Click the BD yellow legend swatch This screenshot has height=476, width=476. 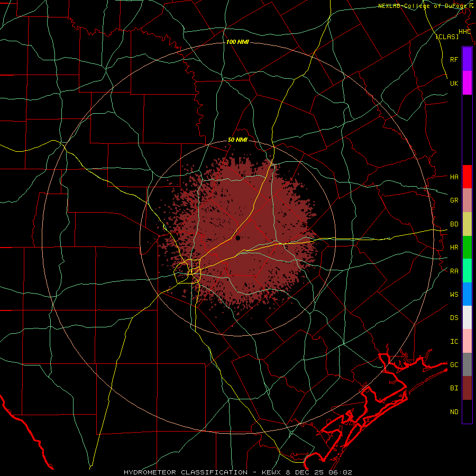pos(467,224)
